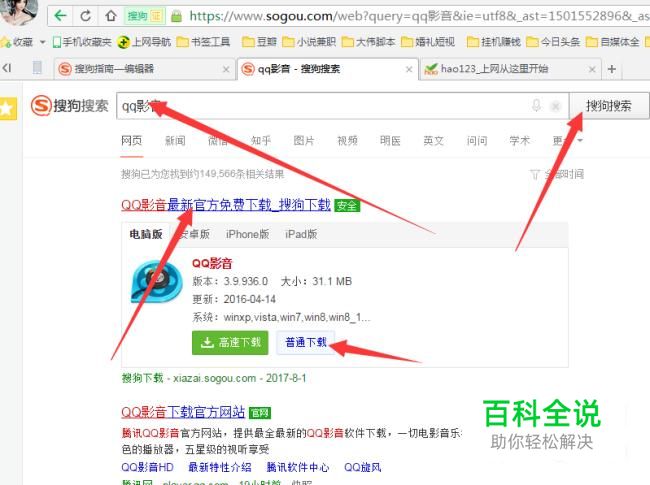Clear the search box with X
Image resolution: width=650 pixels, height=485 pixels.
[x=555, y=106]
